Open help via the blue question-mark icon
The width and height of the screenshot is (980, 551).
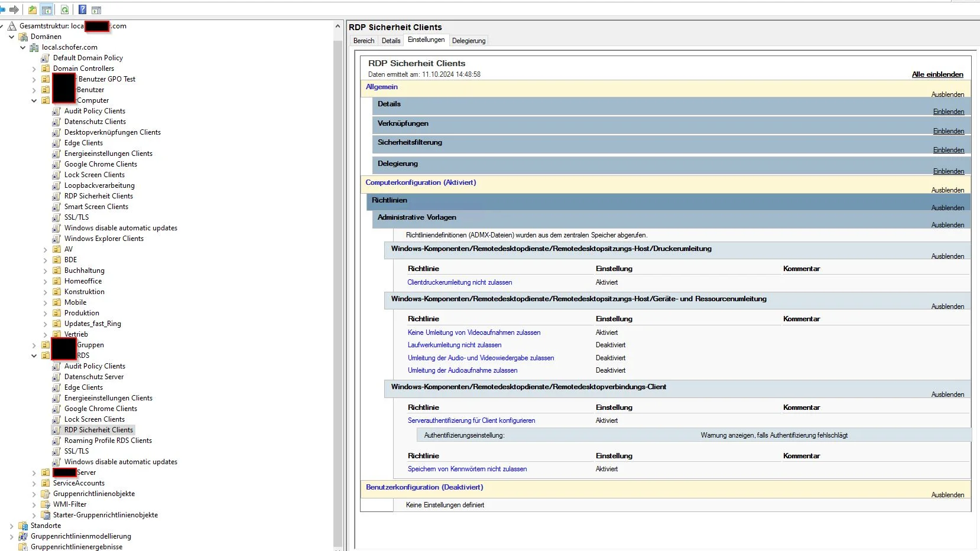[x=82, y=9]
